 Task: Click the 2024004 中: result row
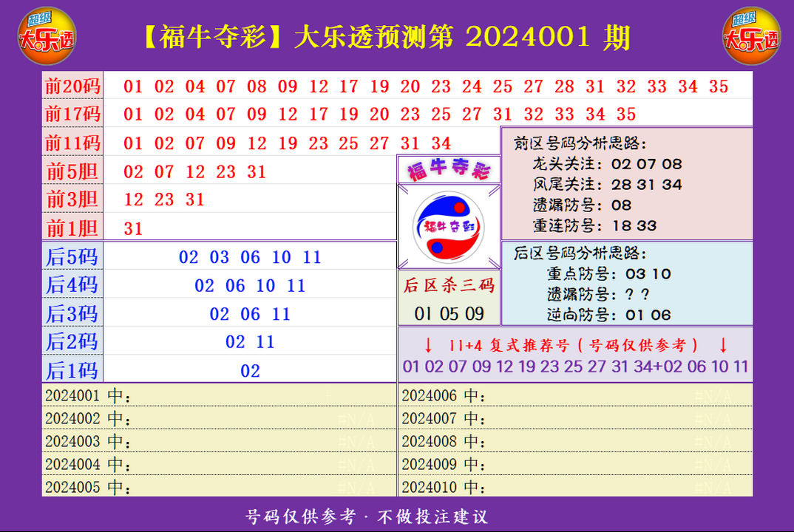point(220,464)
